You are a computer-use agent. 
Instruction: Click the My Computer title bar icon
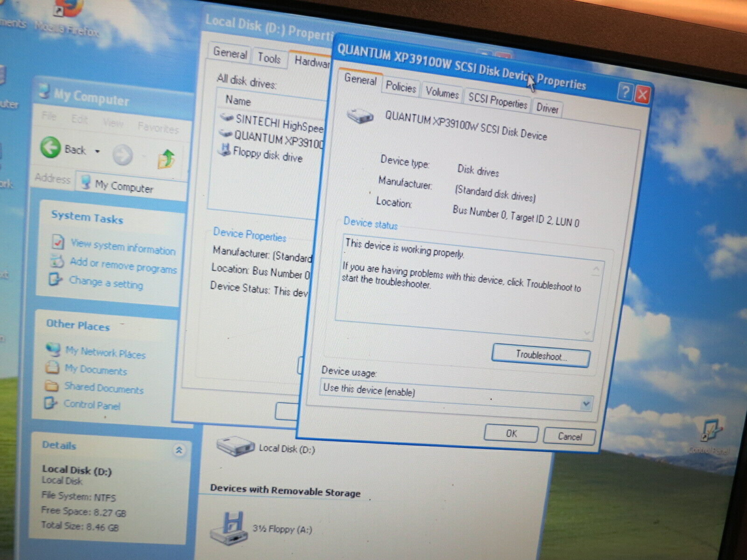(44, 90)
